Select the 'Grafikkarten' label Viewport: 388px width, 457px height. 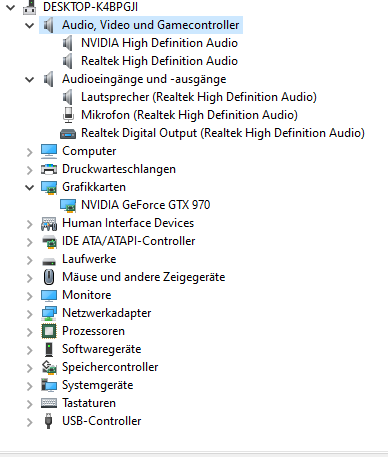94,187
